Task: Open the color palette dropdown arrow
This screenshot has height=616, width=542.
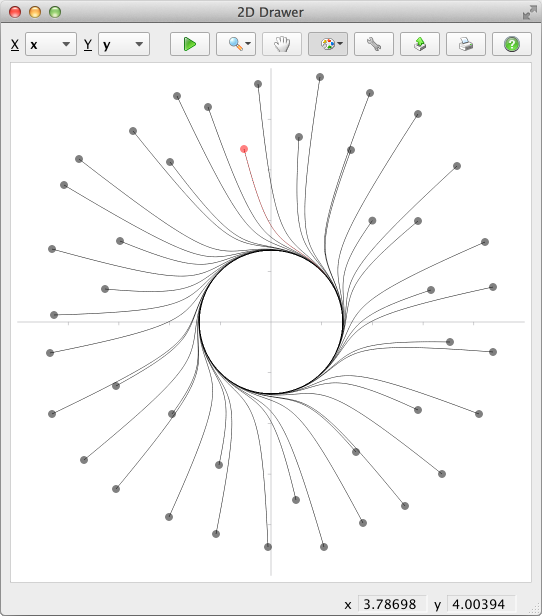Action: (340, 44)
